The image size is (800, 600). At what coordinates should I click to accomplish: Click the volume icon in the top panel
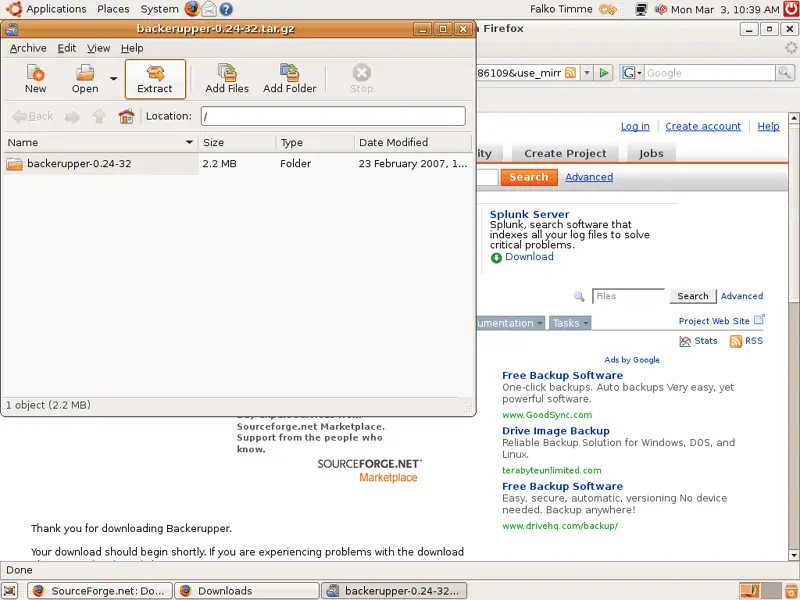661,9
